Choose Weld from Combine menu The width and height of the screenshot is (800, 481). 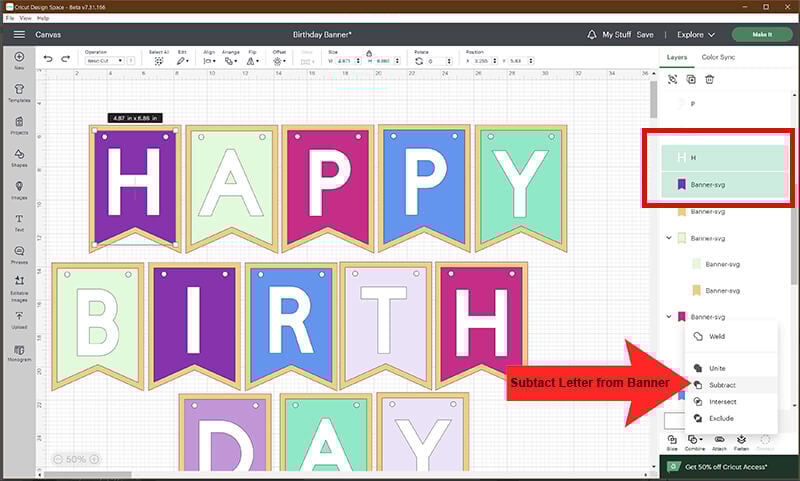(731, 337)
